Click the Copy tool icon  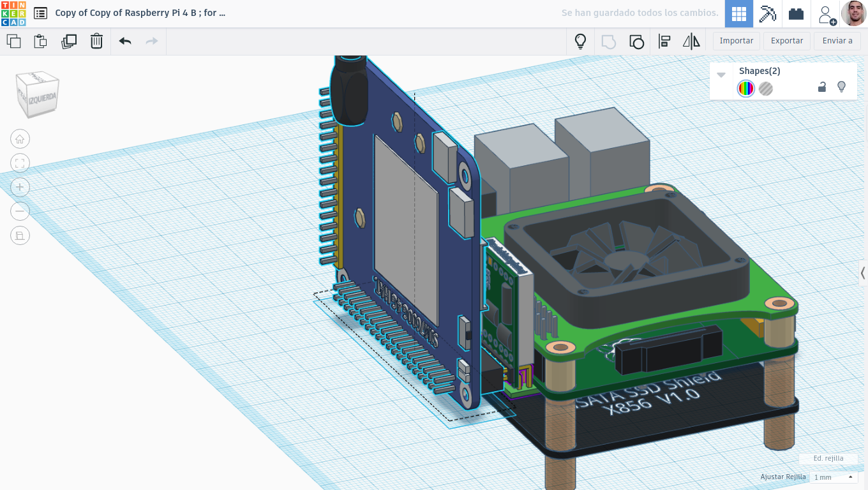(x=13, y=41)
